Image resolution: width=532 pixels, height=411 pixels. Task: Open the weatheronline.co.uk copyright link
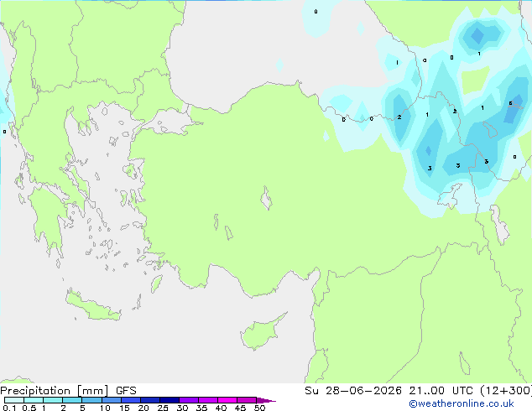[462, 403]
